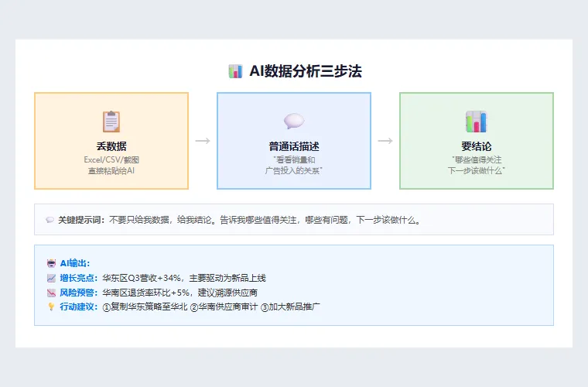Click the text 看看销量和
The width and height of the screenshot is (588, 387).
(x=296, y=159)
